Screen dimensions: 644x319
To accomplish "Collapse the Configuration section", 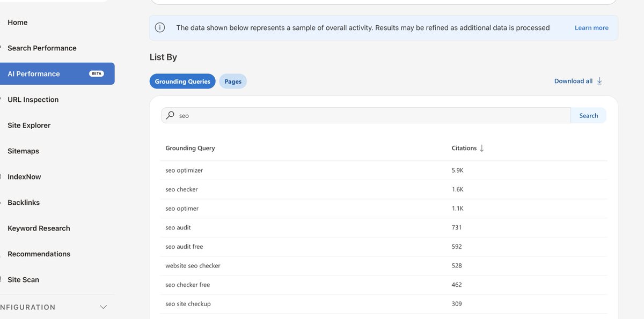I will (103, 307).
